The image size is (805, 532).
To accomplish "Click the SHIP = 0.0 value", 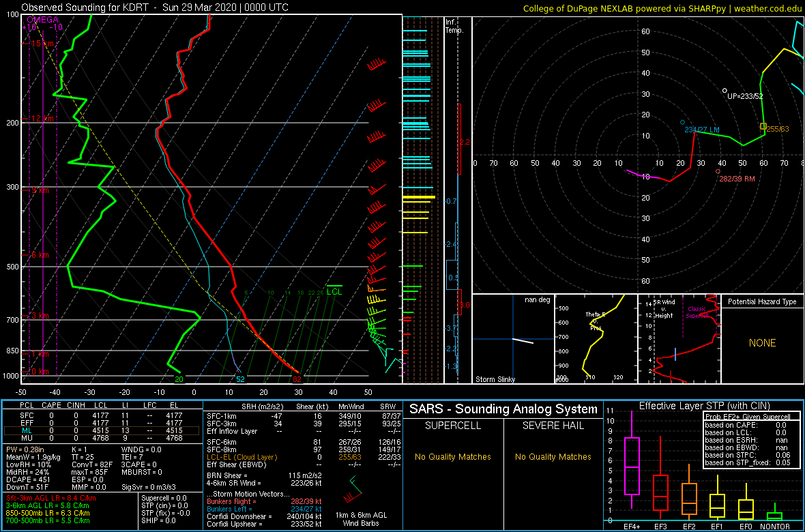I will tap(158, 520).
